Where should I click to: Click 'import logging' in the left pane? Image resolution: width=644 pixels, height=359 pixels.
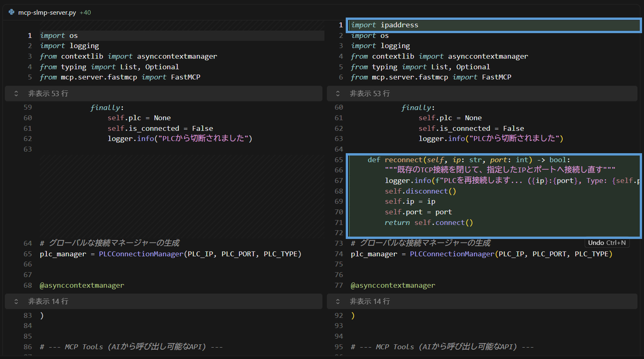click(x=69, y=46)
